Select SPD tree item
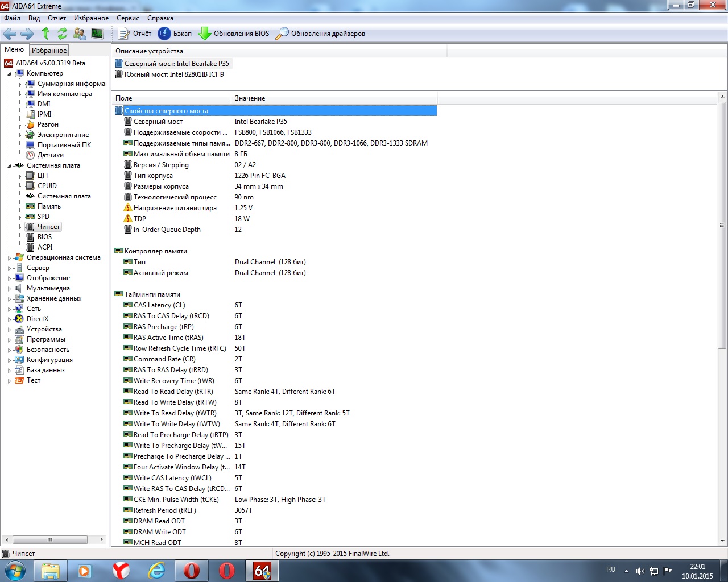This screenshot has height=582, width=728. (43, 217)
